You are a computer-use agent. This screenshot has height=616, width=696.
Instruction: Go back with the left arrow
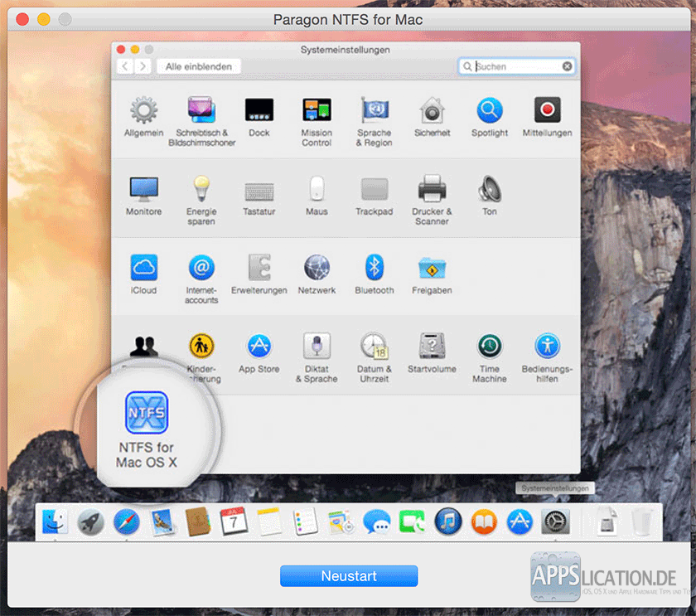coord(125,66)
